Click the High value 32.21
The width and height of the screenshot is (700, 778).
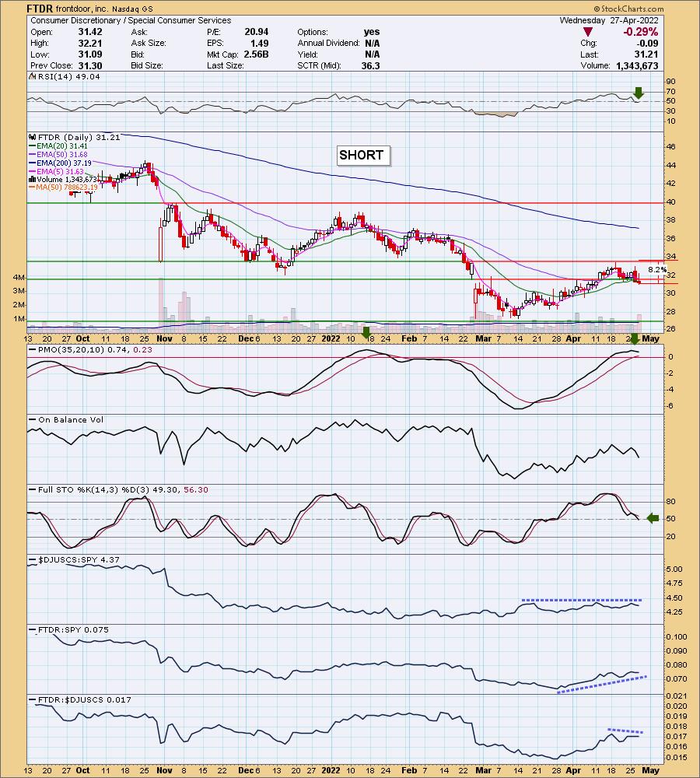[x=90, y=43]
